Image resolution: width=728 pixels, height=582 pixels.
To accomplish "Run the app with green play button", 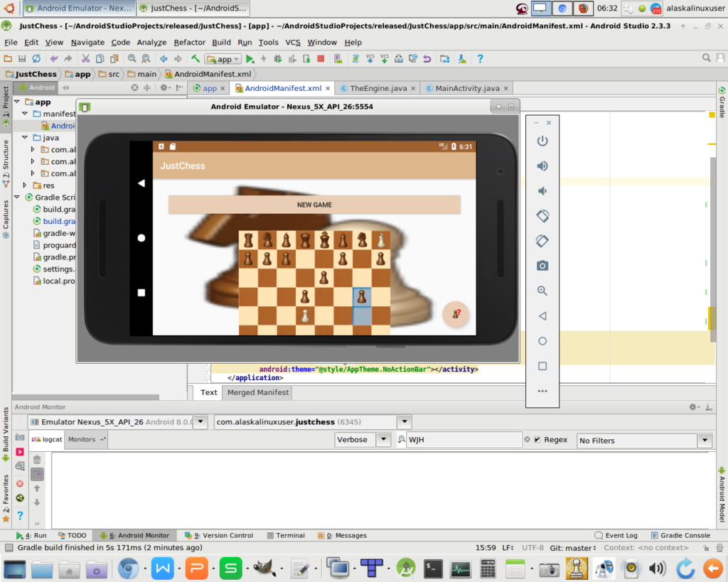I will pos(250,59).
